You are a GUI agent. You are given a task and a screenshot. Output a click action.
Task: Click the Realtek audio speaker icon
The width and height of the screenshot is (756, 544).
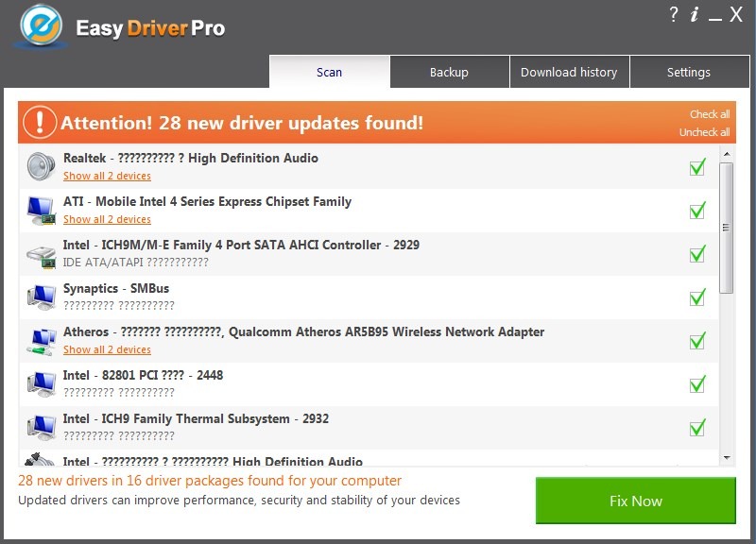(x=41, y=166)
